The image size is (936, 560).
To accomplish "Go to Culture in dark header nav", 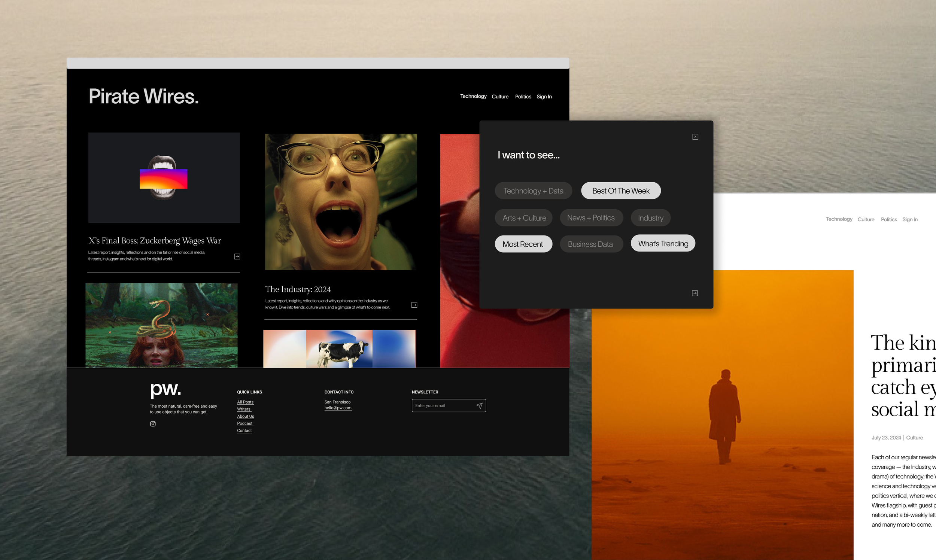I will pos(500,97).
